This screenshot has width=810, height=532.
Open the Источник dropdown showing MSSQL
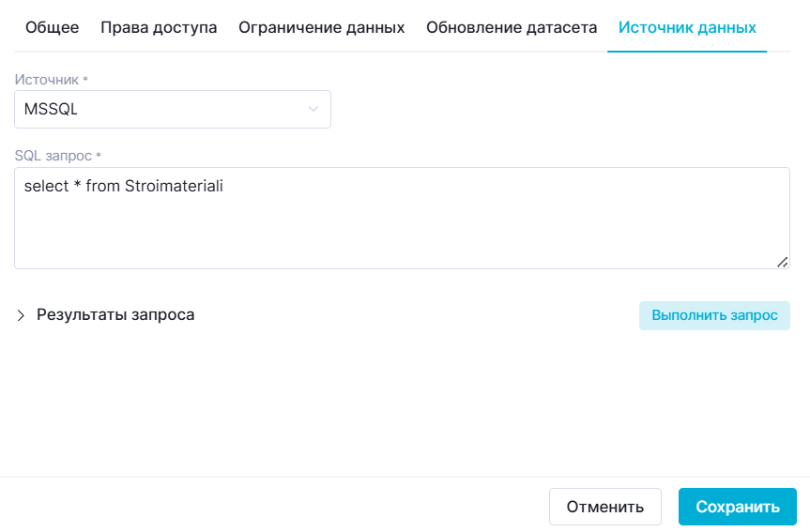click(x=172, y=109)
